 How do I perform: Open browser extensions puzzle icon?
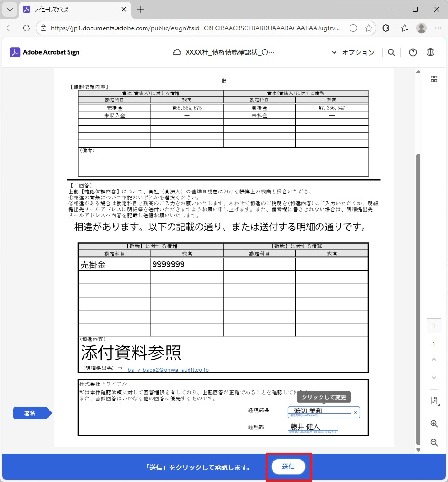pyautogui.click(x=385, y=28)
